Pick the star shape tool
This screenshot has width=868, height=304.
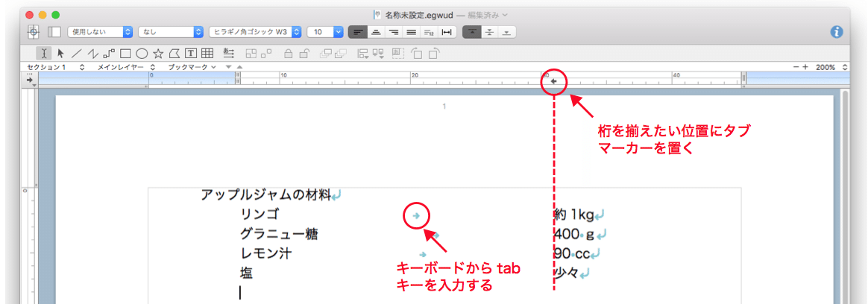(158, 54)
